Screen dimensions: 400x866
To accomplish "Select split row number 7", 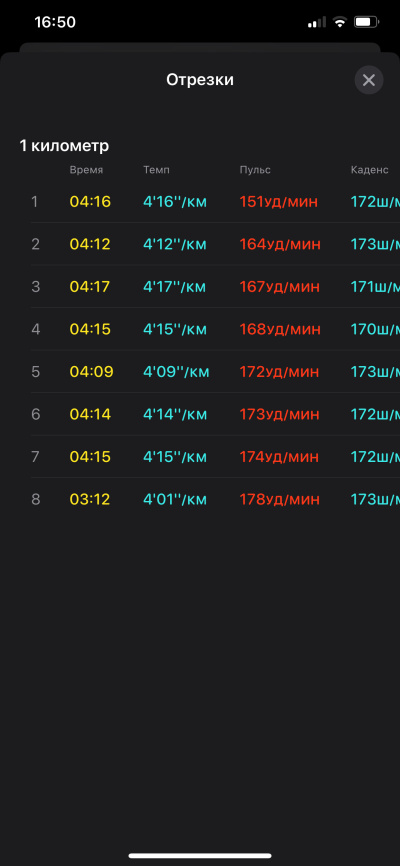I will pos(35,457).
